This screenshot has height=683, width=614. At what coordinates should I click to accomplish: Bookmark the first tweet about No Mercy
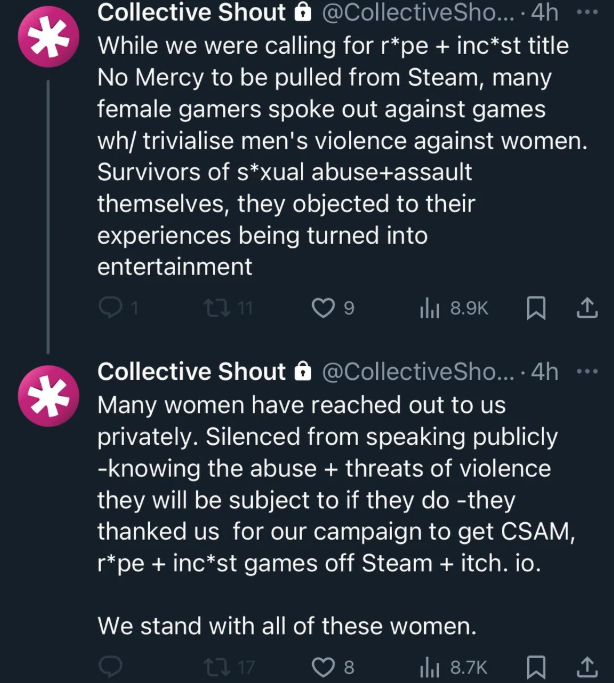click(x=535, y=309)
